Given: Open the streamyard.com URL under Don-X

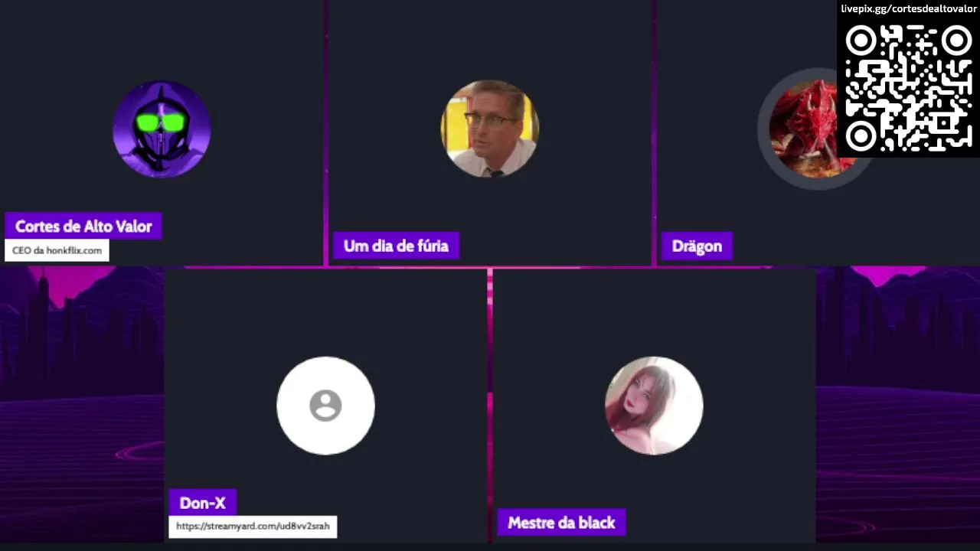Looking at the screenshot, I should click(x=253, y=527).
